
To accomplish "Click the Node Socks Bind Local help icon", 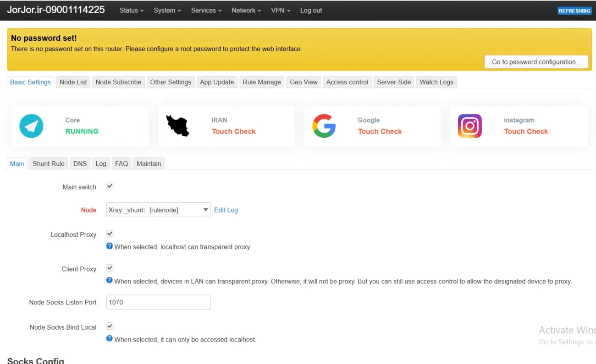I will (110, 338).
